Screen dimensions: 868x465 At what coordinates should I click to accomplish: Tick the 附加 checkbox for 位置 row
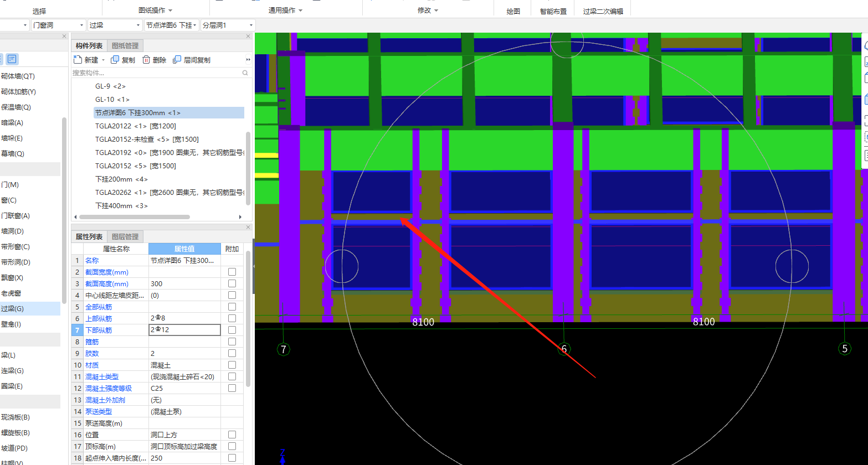[x=232, y=435]
